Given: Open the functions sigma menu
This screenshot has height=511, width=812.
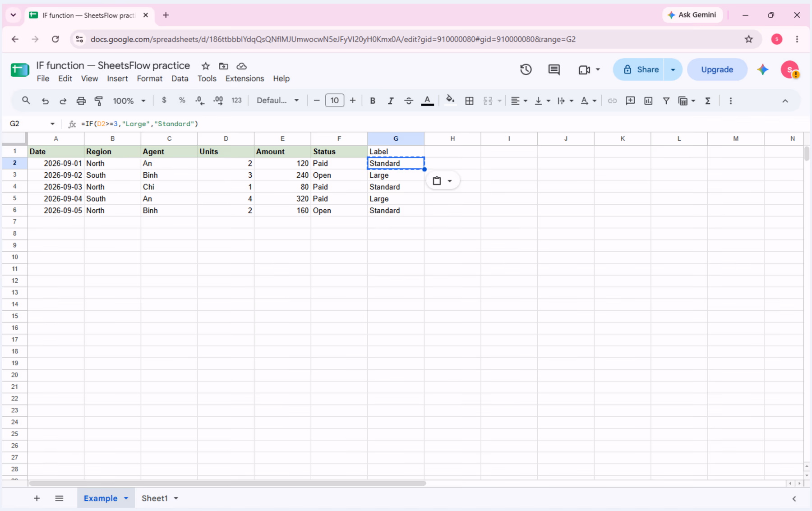Looking at the screenshot, I should [708, 101].
